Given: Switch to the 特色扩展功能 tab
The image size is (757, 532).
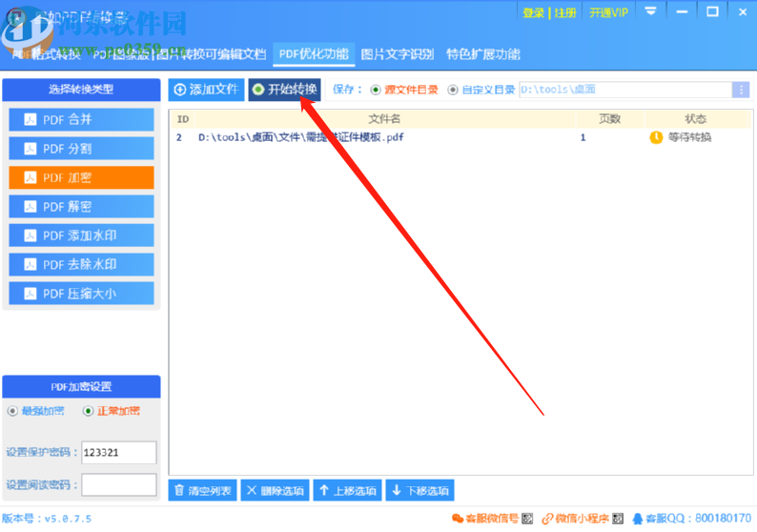Looking at the screenshot, I should pos(482,54).
